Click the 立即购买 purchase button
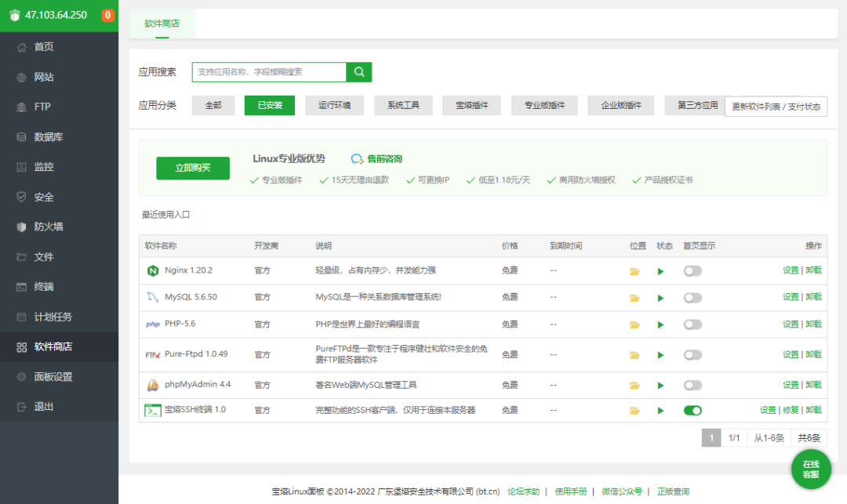Viewport: 847px width, 504px height. (x=193, y=168)
